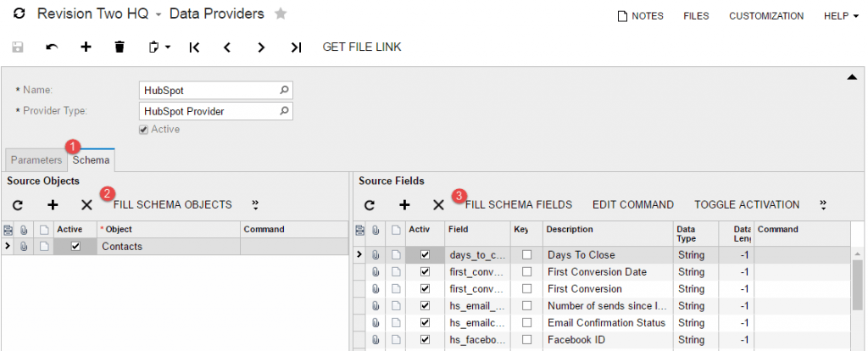
Task: Open Source Objects grid configuration icon
Action: pyautogui.click(x=7, y=230)
